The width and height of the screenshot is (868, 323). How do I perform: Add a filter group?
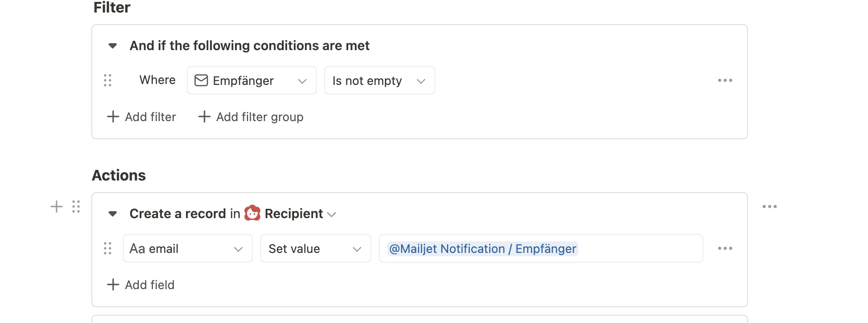pos(250,117)
